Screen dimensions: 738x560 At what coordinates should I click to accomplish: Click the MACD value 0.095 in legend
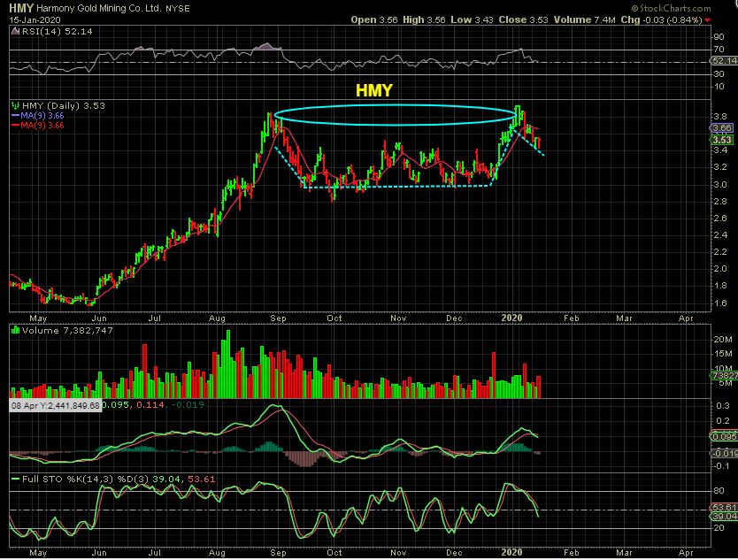(x=117, y=404)
